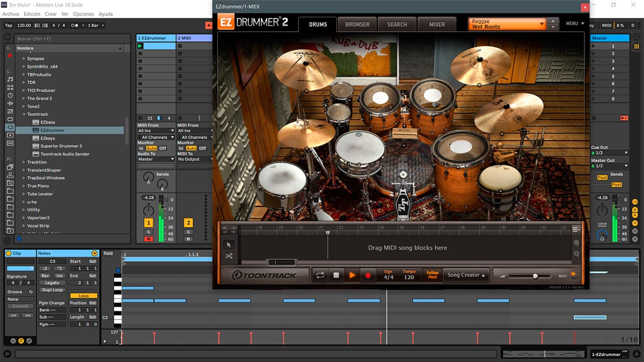The image size is (644, 362).
Task: Set 1 EZdrummer track Monitor to Auto
Action: point(151,149)
